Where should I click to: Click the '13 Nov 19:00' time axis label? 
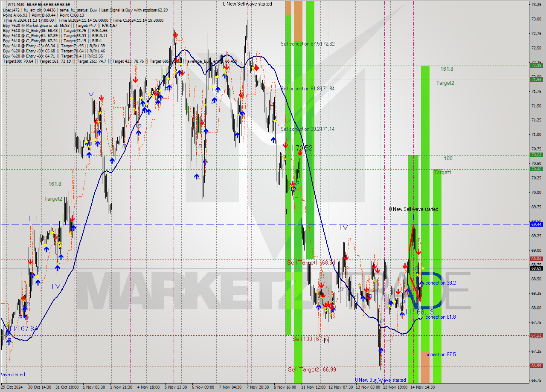click(395, 387)
